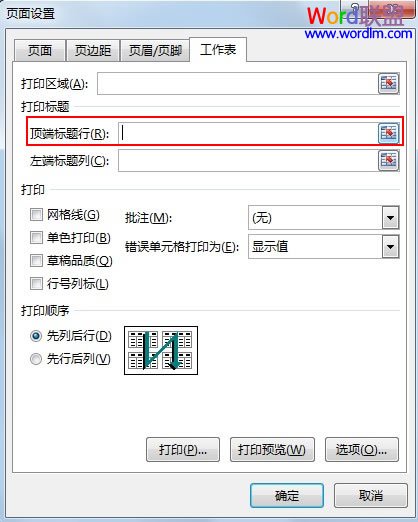
Task: Confirm with the 确定 button
Action: (x=287, y=495)
